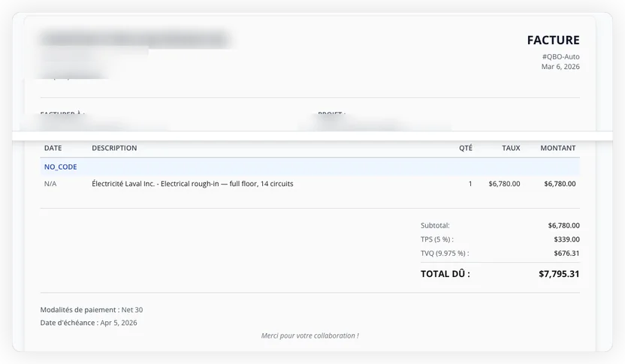625x364 pixels.
Task: Click the Date d'échéance Apr 5, 2026 line
Action: (x=89, y=323)
